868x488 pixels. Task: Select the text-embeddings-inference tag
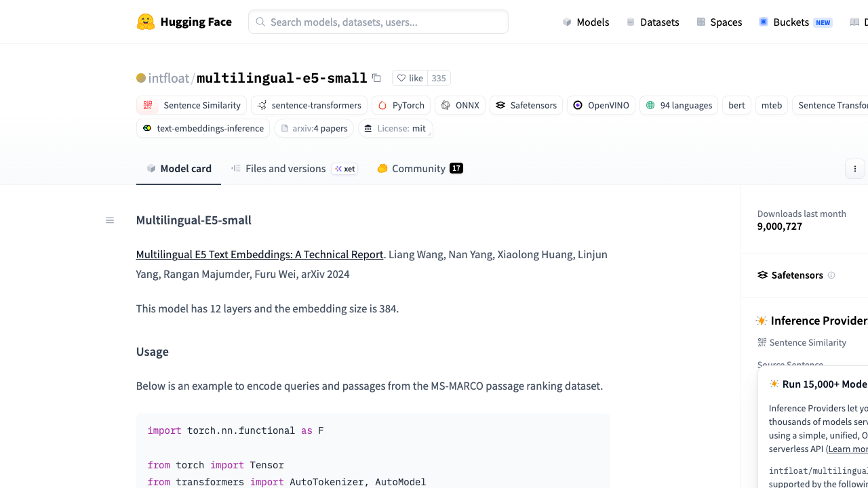pyautogui.click(x=203, y=128)
